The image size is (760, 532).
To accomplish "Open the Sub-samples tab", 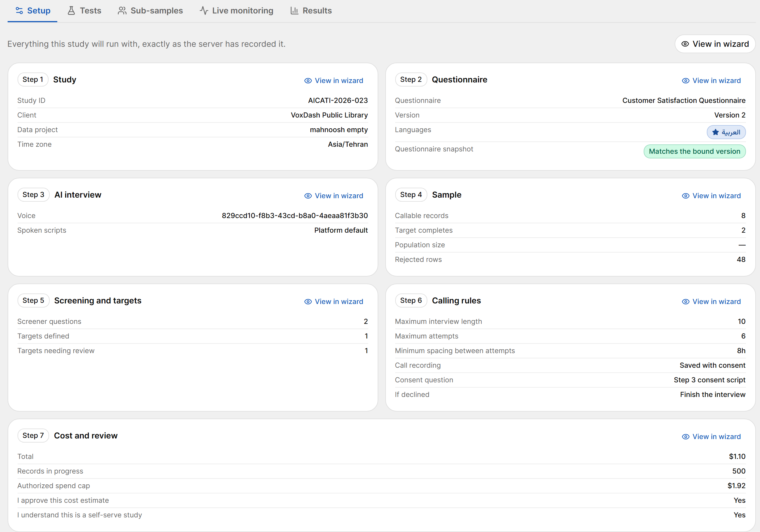I will click(x=150, y=11).
